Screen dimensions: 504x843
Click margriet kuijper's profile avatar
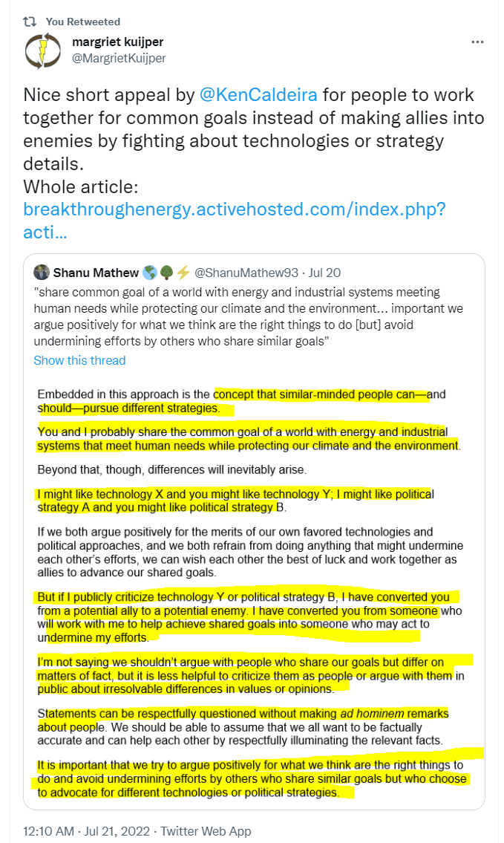point(43,51)
